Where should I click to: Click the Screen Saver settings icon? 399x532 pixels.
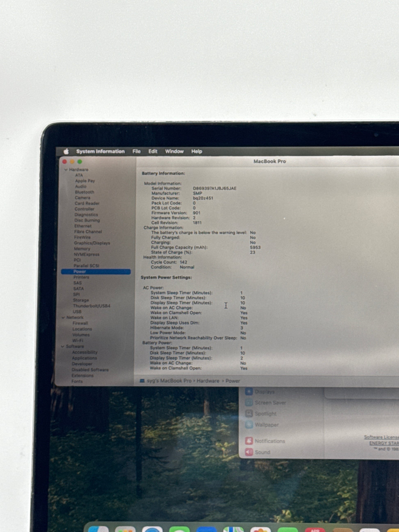click(x=249, y=403)
